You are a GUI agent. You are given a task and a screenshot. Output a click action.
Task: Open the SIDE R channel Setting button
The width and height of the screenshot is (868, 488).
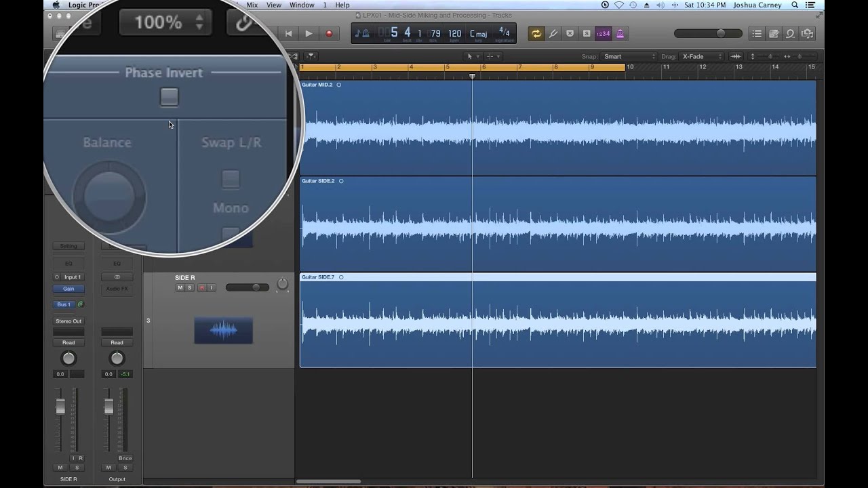click(68, 246)
